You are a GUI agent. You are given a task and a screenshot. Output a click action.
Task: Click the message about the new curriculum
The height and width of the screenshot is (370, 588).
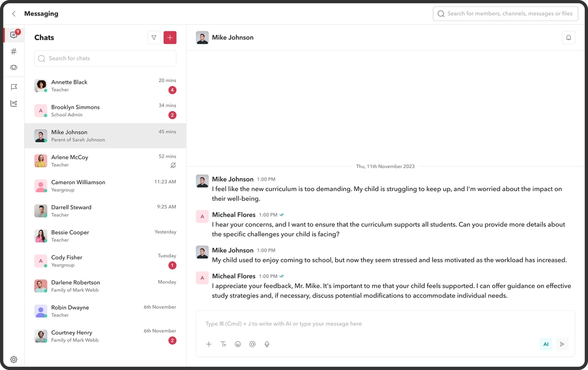pos(387,194)
